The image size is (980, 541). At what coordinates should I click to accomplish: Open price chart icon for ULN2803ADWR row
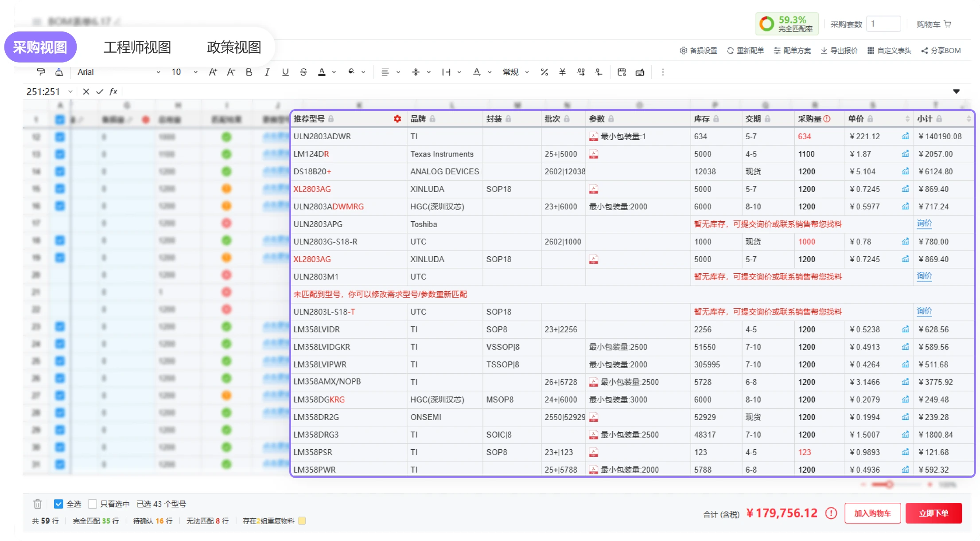click(905, 136)
